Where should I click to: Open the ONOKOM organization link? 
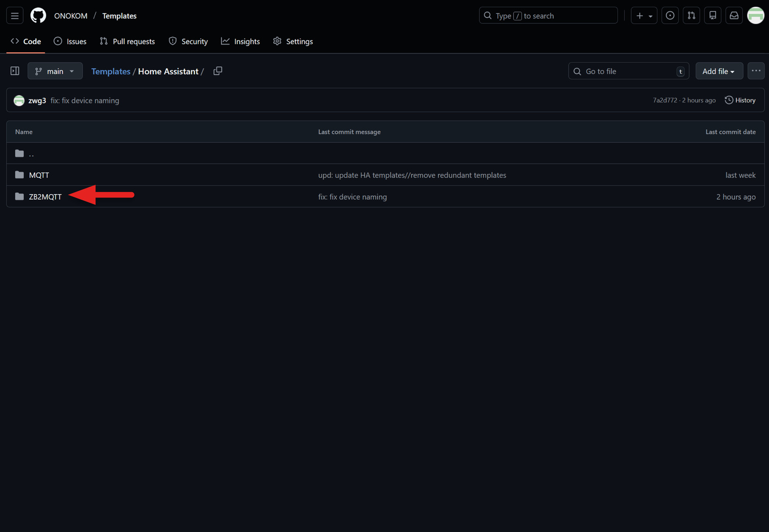click(71, 16)
